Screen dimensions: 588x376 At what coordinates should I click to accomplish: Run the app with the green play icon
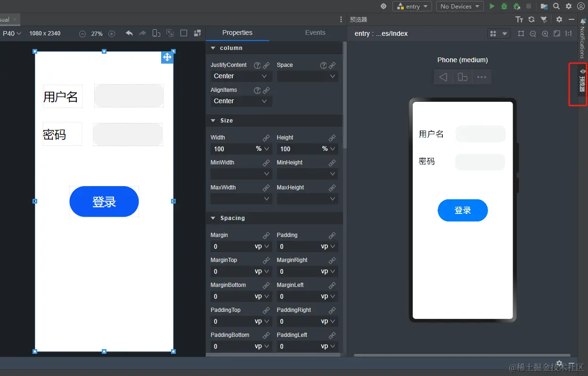point(492,6)
